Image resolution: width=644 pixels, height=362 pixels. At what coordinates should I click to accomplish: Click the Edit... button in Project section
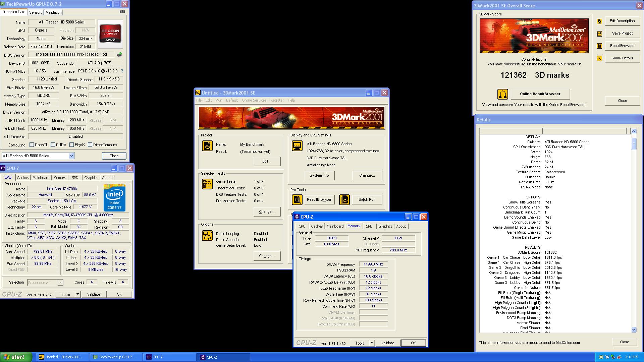coord(267,161)
